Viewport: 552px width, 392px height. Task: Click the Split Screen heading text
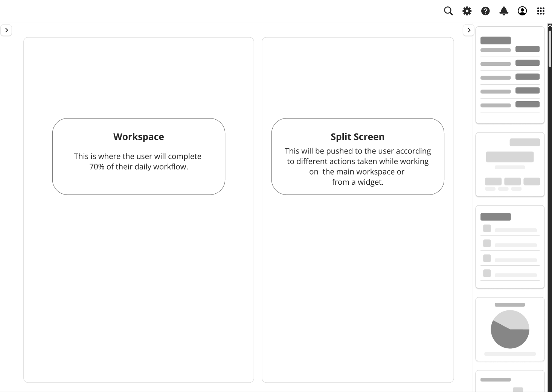point(358,137)
